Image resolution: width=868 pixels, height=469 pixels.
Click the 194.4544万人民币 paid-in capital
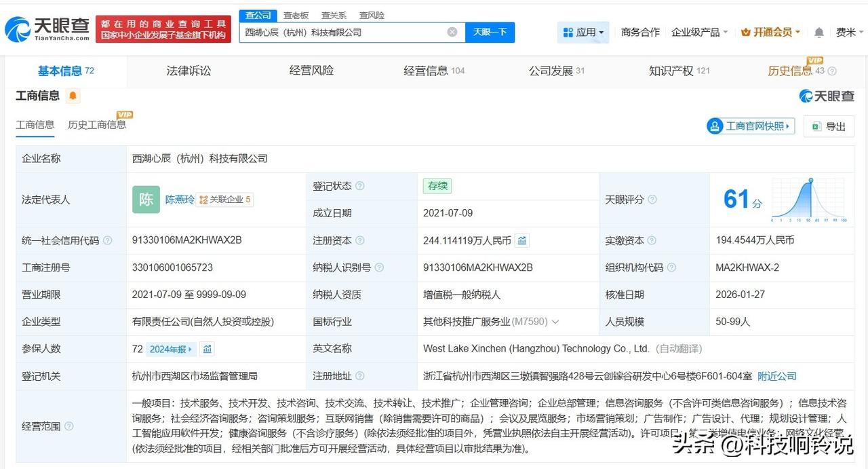pyautogui.click(x=755, y=240)
